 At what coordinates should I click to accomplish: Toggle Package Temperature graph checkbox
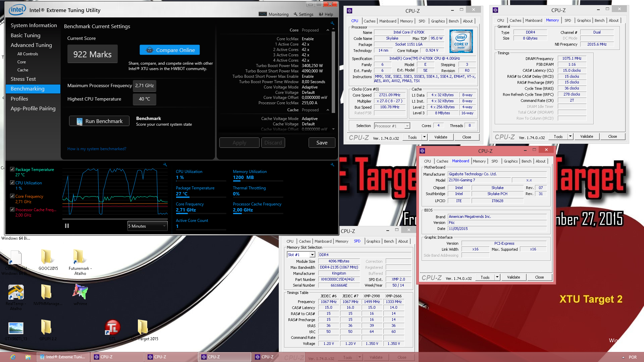pos(12,169)
